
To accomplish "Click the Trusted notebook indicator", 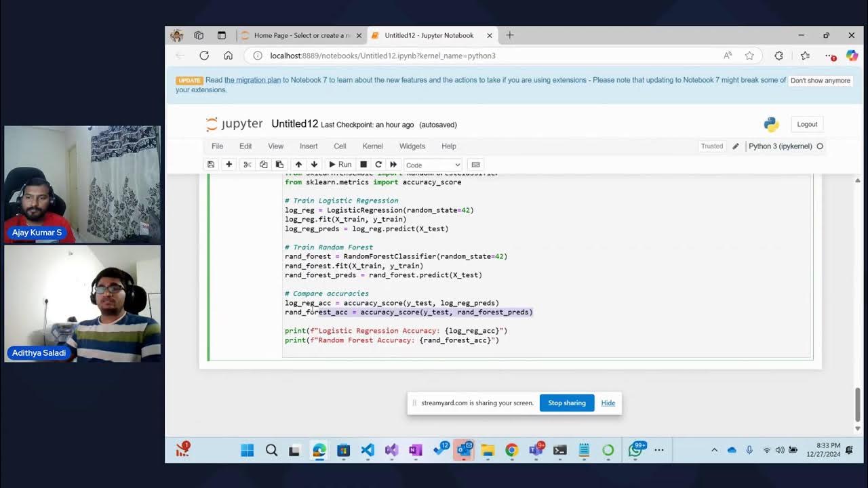I will click(712, 146).
